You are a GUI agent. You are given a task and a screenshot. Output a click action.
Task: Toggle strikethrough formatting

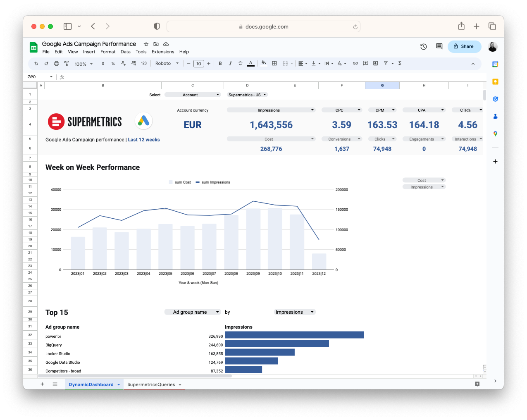coord(240,64)
